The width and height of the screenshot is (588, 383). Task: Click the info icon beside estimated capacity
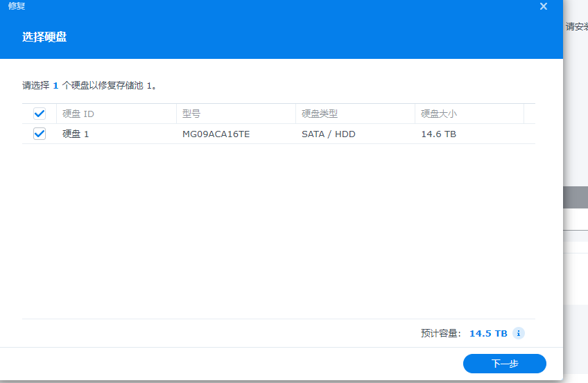[x=519, y=333]
